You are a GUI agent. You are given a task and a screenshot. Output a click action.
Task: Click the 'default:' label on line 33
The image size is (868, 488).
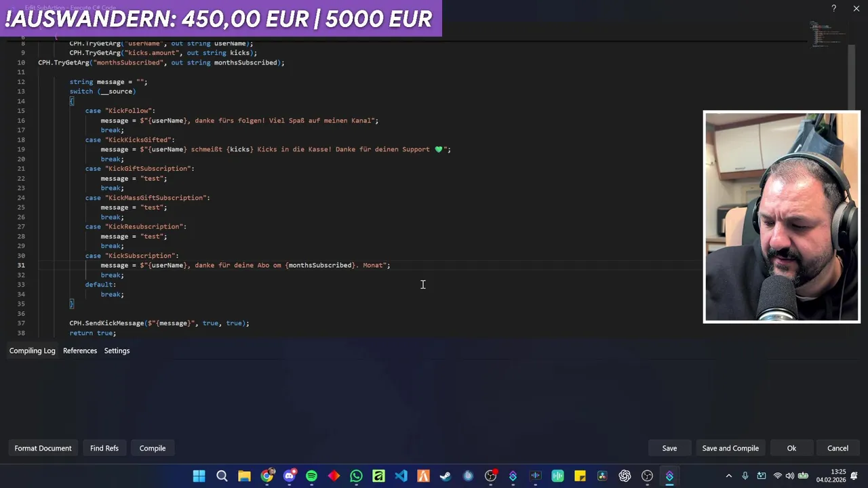click(100, 285)
